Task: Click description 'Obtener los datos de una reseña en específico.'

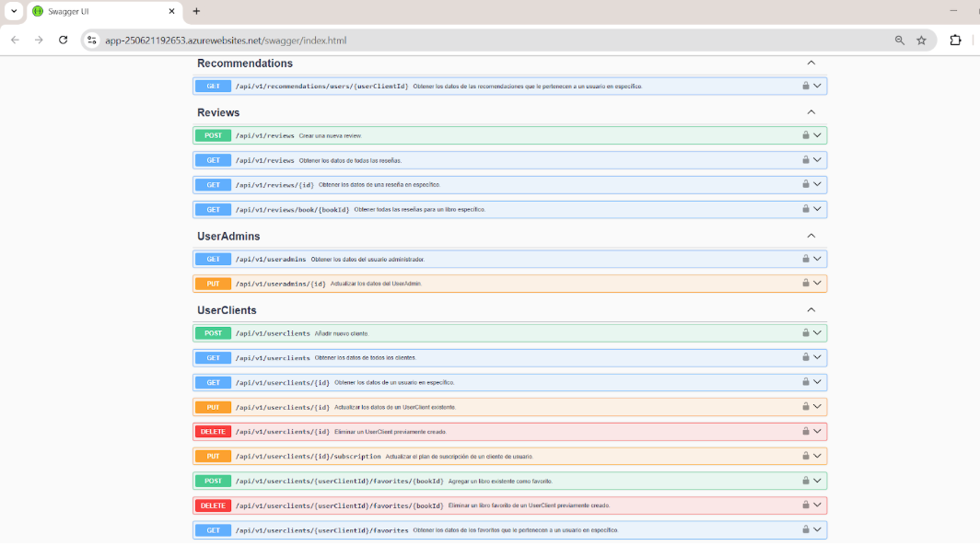Action: 379,185
